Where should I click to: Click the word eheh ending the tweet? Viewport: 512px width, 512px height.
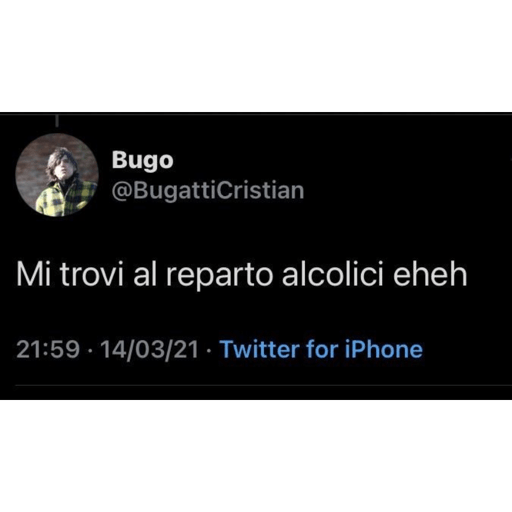430,275
